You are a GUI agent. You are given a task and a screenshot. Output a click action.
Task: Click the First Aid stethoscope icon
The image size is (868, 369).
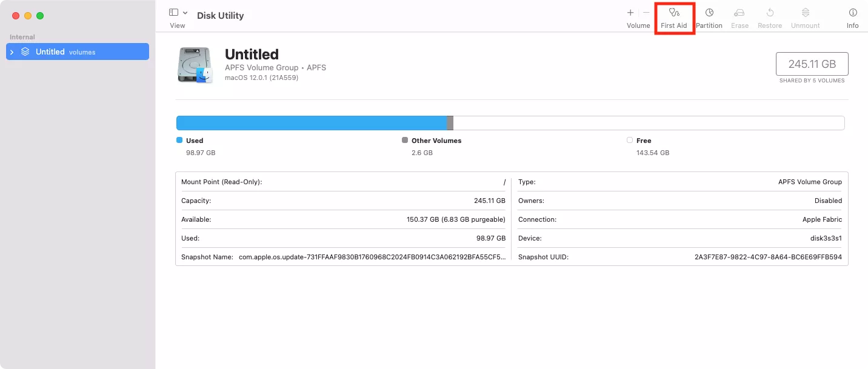[x=673, y=13]
